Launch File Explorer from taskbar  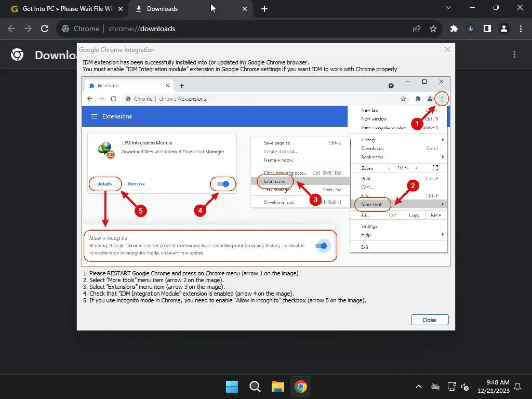pos(278,387)
